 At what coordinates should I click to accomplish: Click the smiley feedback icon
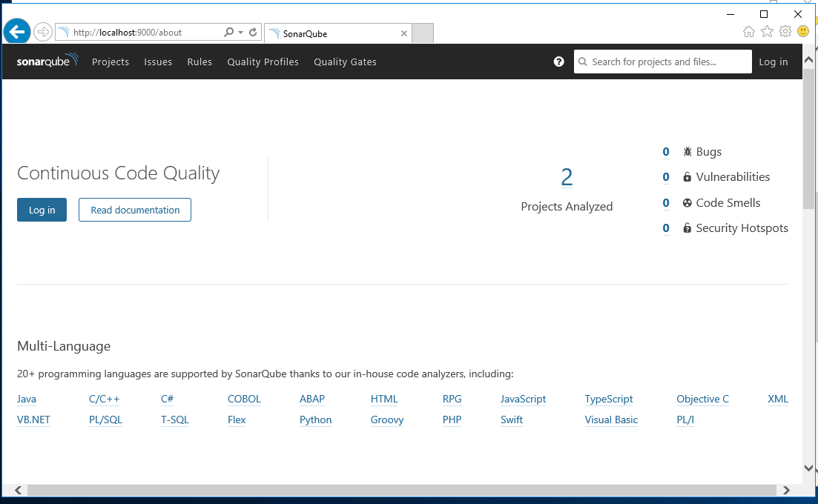[x=802, y=31]
